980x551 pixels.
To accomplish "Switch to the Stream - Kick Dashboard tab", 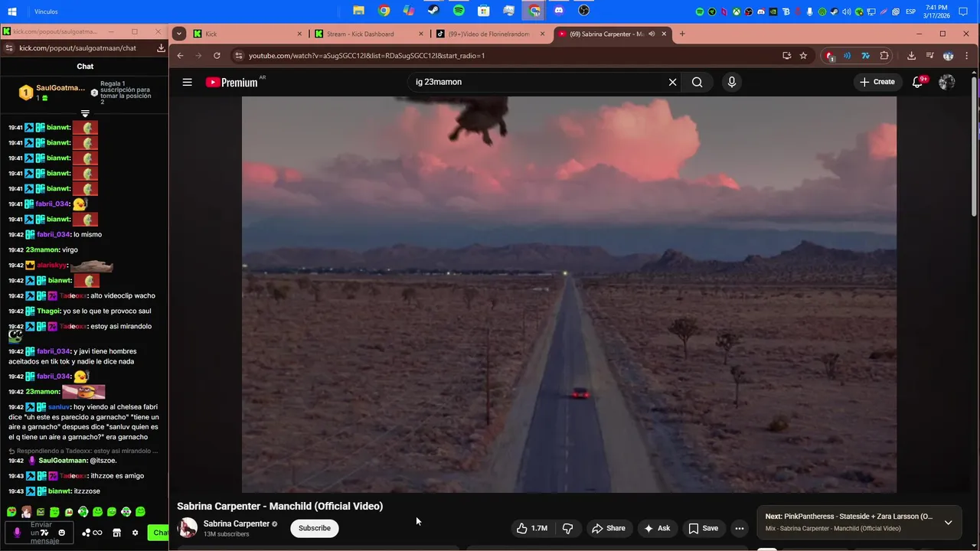I will pos(369,34).
